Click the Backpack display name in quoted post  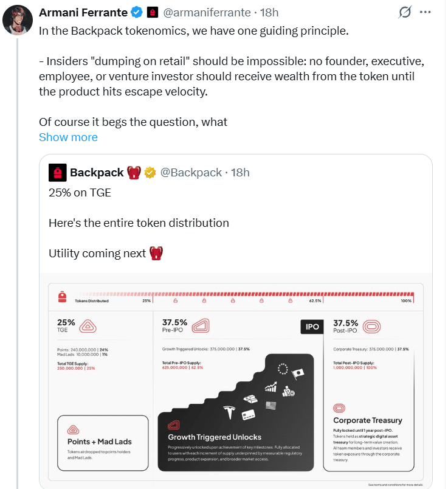click(x=97, y=173)
